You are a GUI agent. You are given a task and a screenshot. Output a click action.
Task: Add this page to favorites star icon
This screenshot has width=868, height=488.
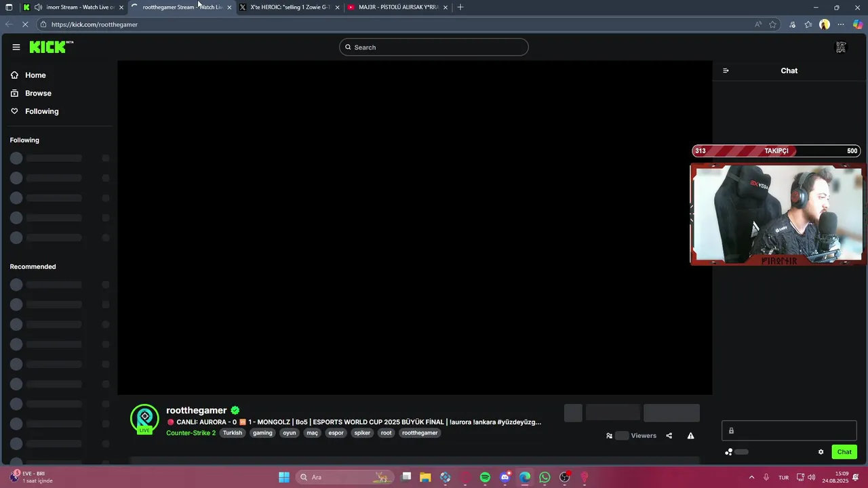tap(772, 24)
